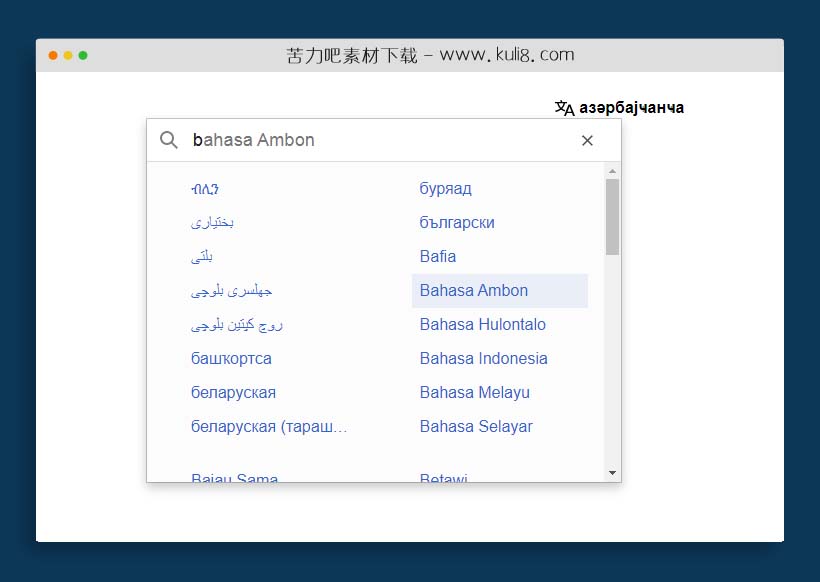
Task: Click the language list scrollbar thumb
Action: pos(612,216)
